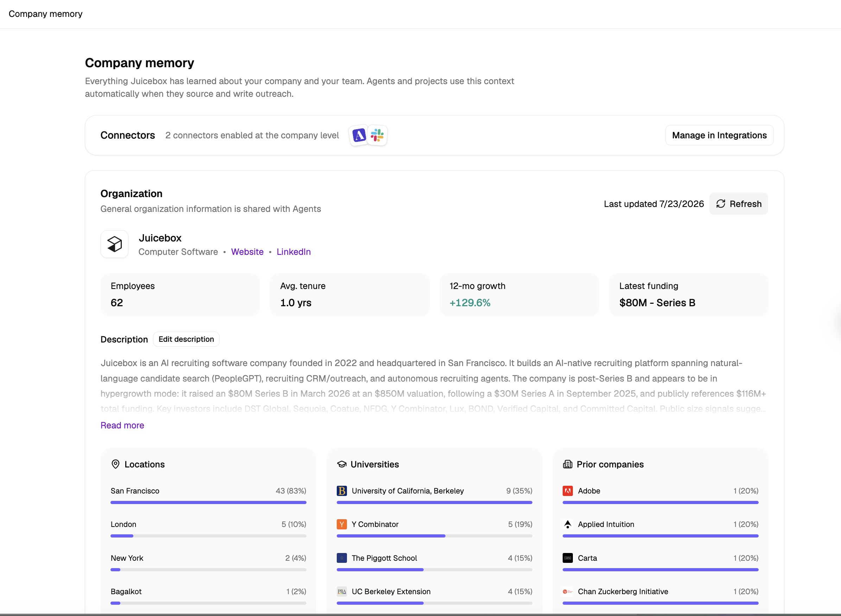Click the Latest funding stat card
Viewport: 841px width, 616px height.
click(689, 295)
